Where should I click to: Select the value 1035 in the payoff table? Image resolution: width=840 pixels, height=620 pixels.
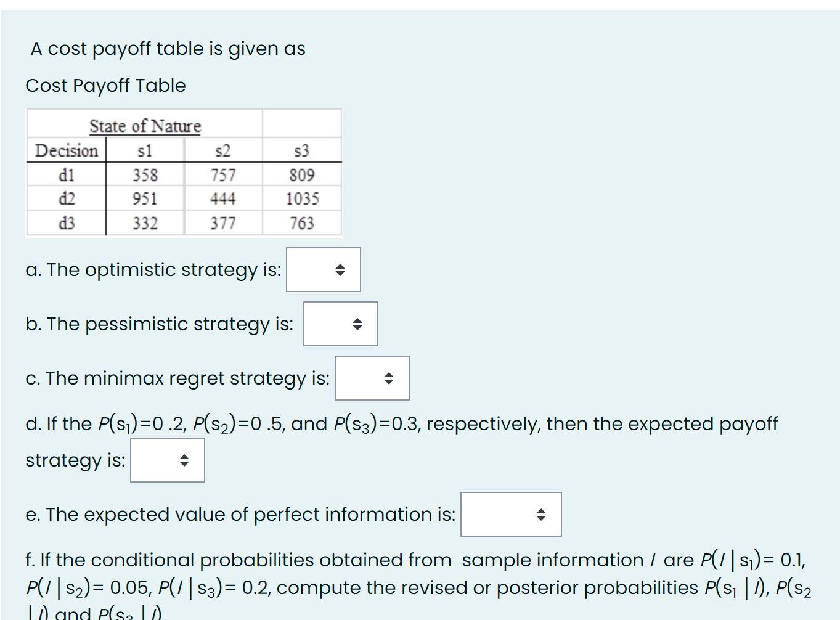pos(301,198)
